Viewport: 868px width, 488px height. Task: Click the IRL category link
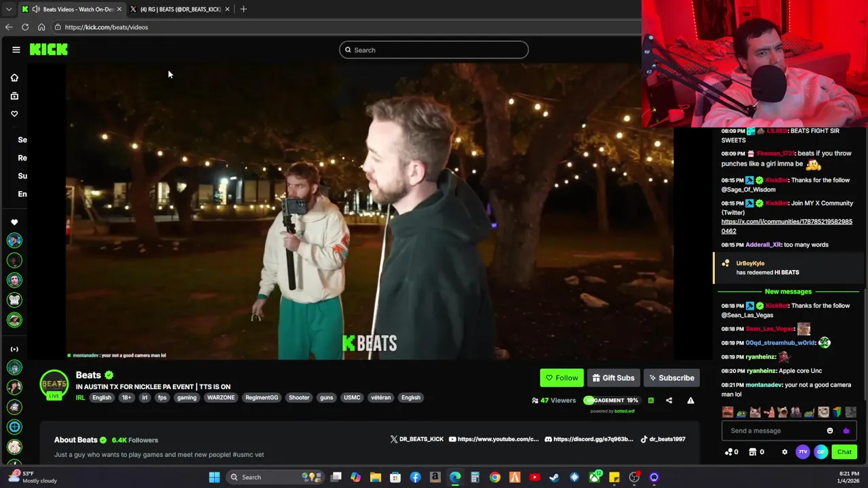(x=80, y=398)
